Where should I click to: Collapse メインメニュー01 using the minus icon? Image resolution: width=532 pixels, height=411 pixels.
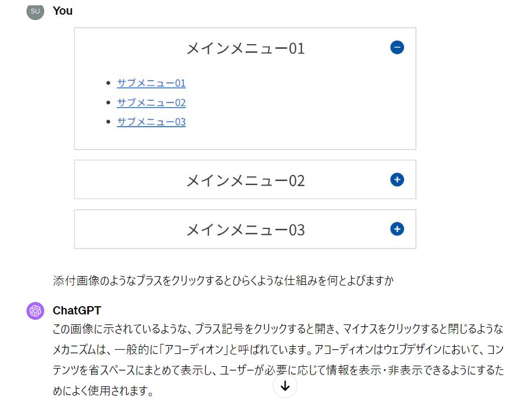pos(397,47)
